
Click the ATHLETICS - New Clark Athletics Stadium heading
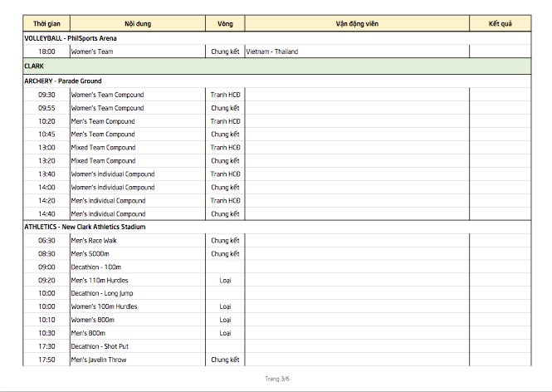(x=85, y=227)
